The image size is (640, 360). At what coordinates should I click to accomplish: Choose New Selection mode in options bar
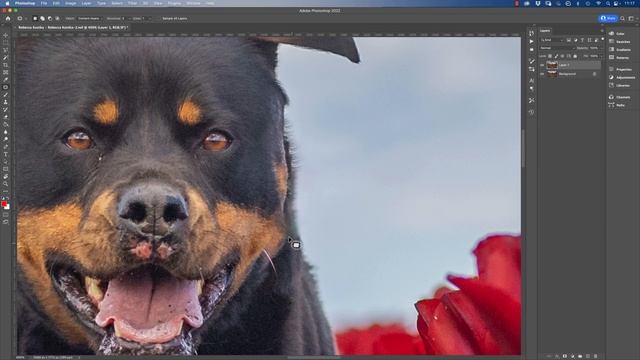pyautogui.click(x=35, y=18)
